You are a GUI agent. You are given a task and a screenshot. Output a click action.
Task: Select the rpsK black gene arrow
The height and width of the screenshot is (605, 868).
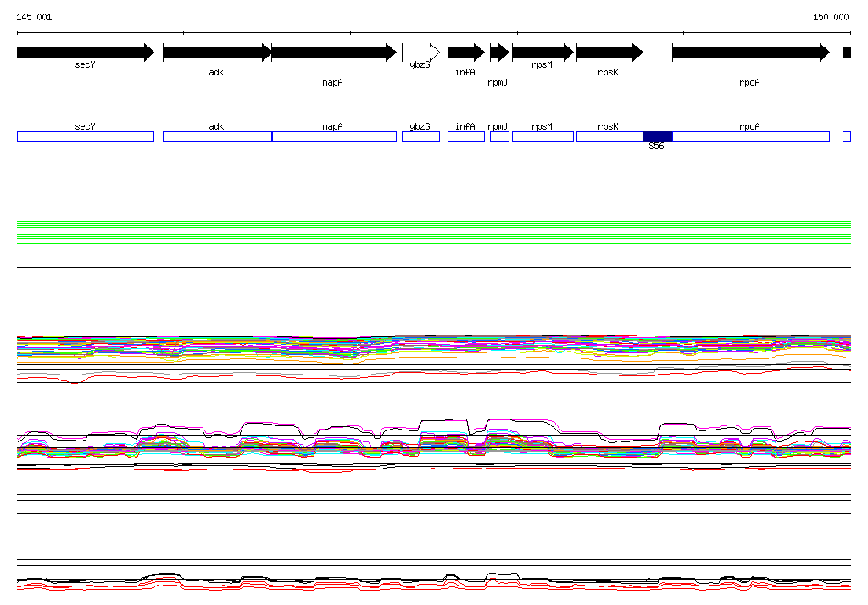(x=610, y=53)
